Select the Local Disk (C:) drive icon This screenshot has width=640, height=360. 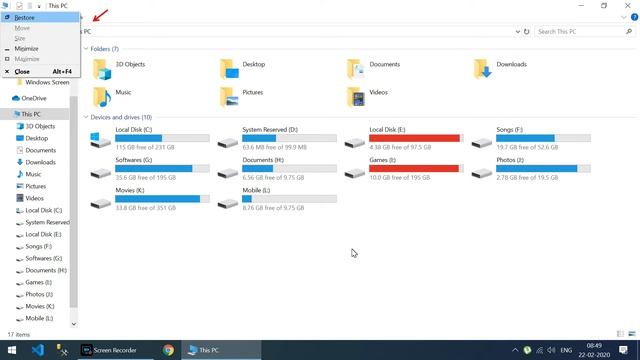(100, 140)
